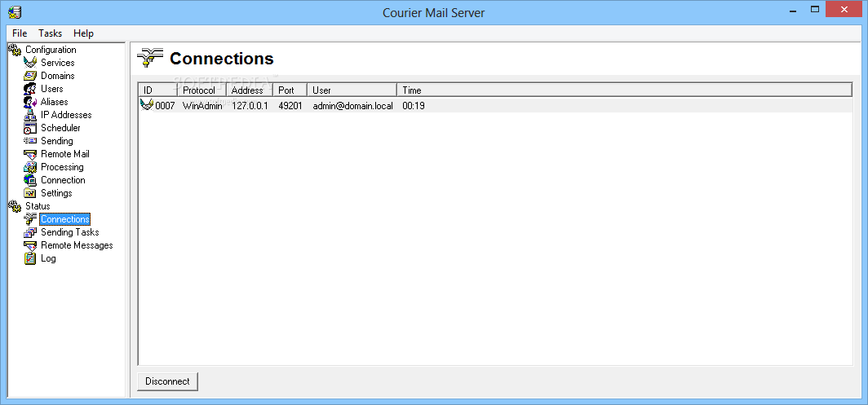Click the 00:19 time cell

(413, 106)
